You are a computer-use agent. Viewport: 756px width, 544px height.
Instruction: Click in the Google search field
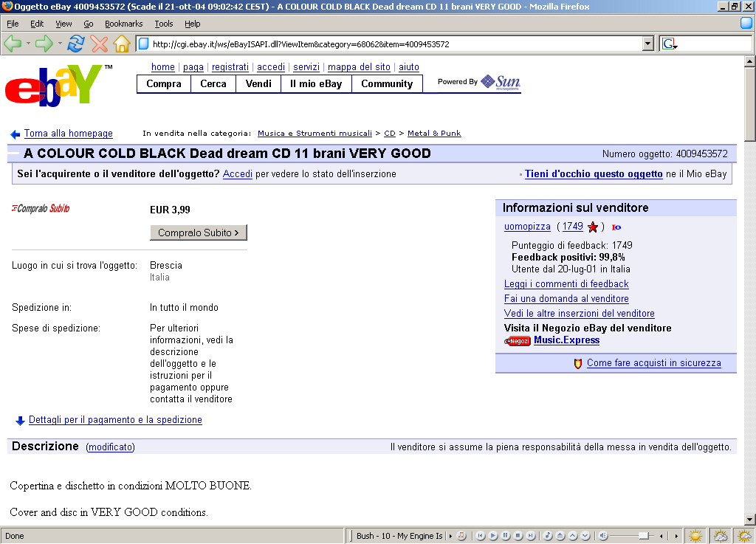click(715, 44)
